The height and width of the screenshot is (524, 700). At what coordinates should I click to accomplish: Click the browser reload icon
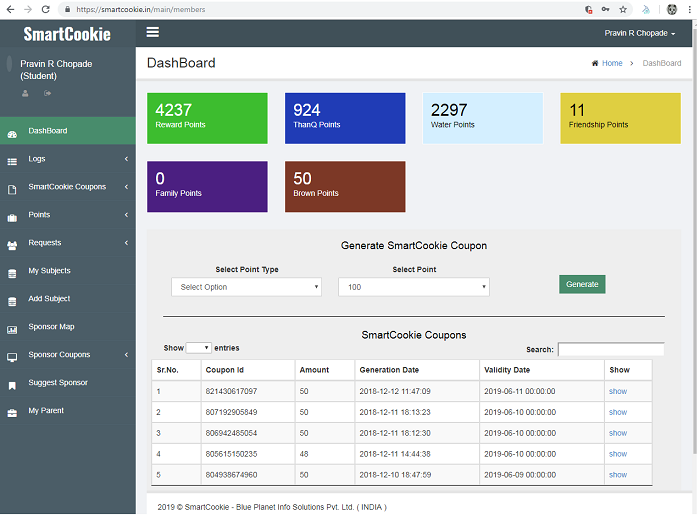pyautogui.click(x=45, y=8)
